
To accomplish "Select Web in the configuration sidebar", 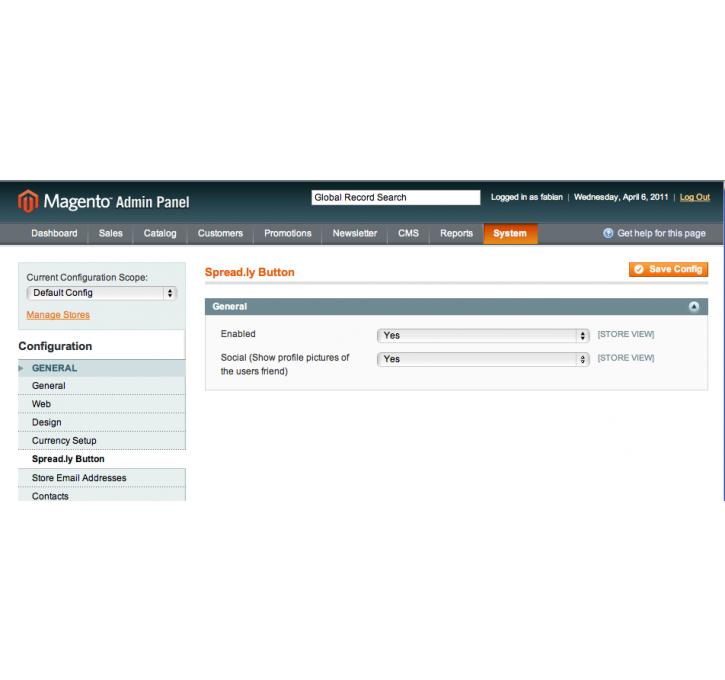I will click(102, 404).
